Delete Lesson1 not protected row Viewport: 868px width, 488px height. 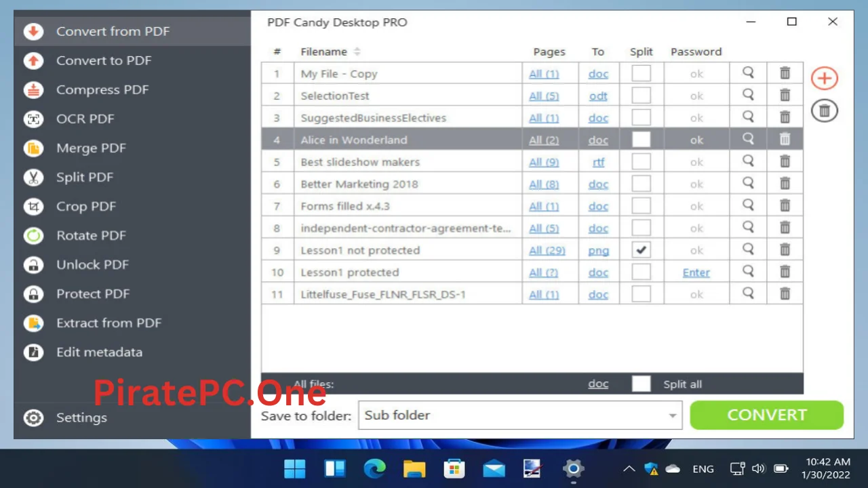point(785,249)
